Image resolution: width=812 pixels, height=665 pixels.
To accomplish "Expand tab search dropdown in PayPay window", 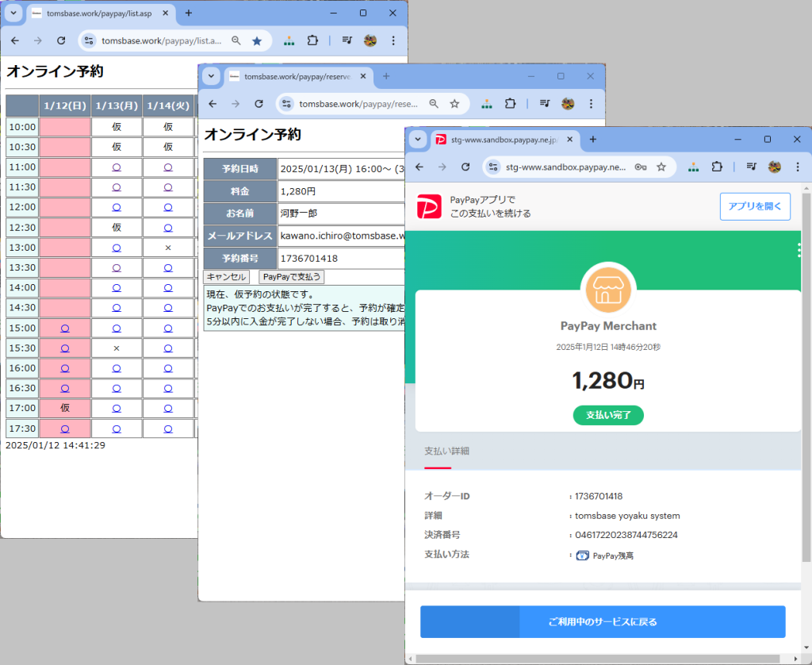I will (x=418, y=140).
